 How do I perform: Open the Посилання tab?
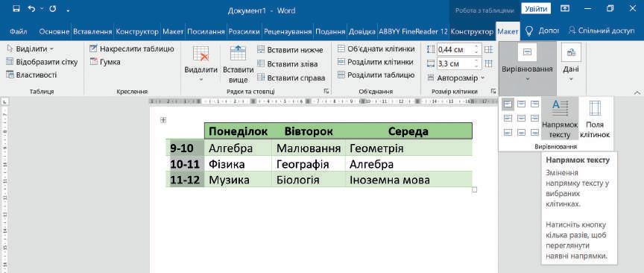click(x=206, y=31)
